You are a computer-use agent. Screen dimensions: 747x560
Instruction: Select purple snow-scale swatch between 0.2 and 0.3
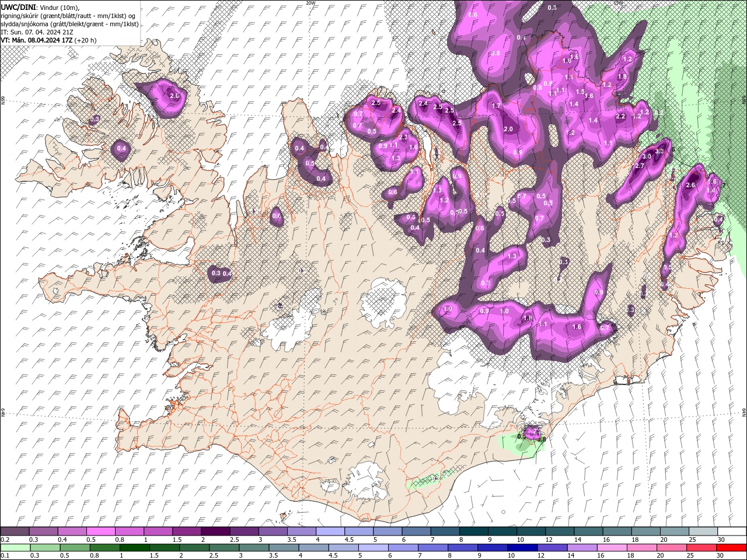coord(15,531)
